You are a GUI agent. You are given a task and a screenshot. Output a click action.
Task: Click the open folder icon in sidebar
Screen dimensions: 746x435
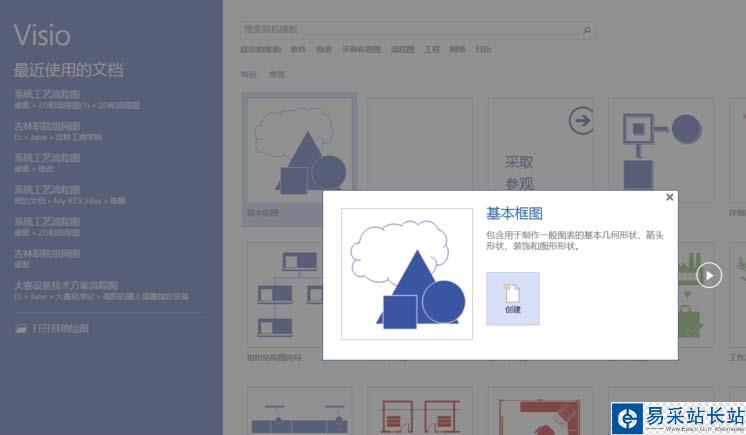tap(21, 329)
